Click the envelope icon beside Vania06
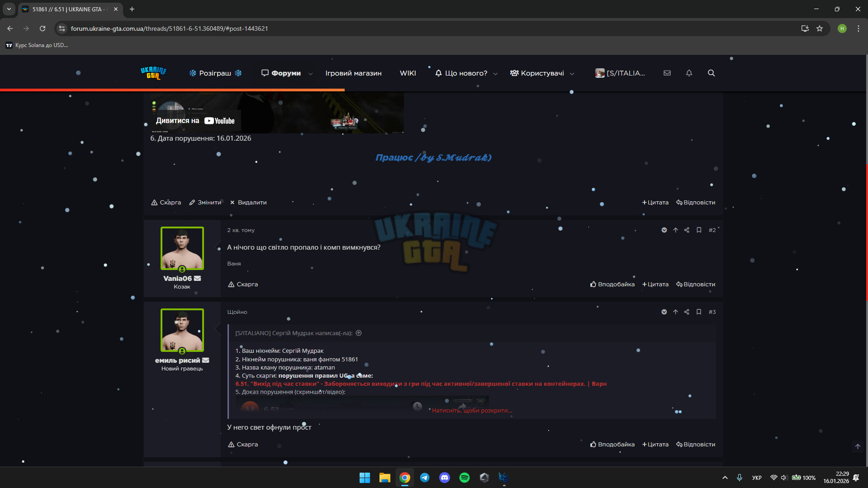The width and height of the screenshot is (868, 488). [197, 279]
